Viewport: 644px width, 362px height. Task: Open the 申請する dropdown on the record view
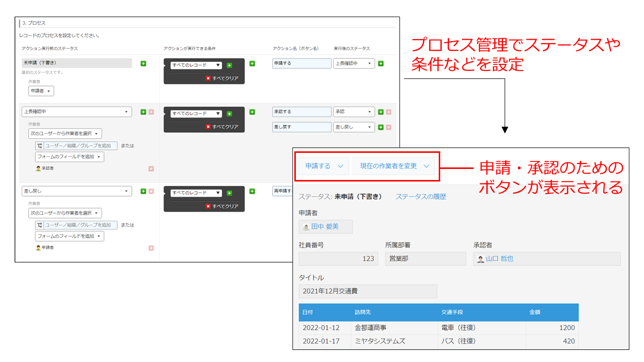tap(322, 166)
